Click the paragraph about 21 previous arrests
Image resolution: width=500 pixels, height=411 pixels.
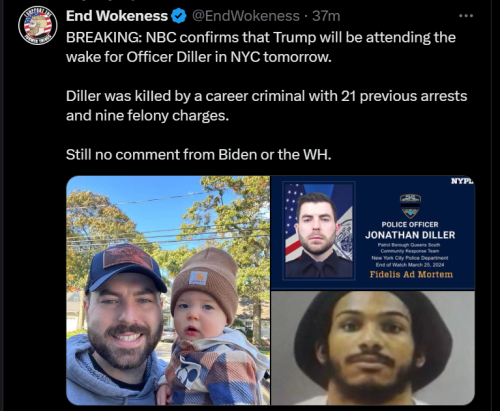pyautogui.click(x=266, y=106)
